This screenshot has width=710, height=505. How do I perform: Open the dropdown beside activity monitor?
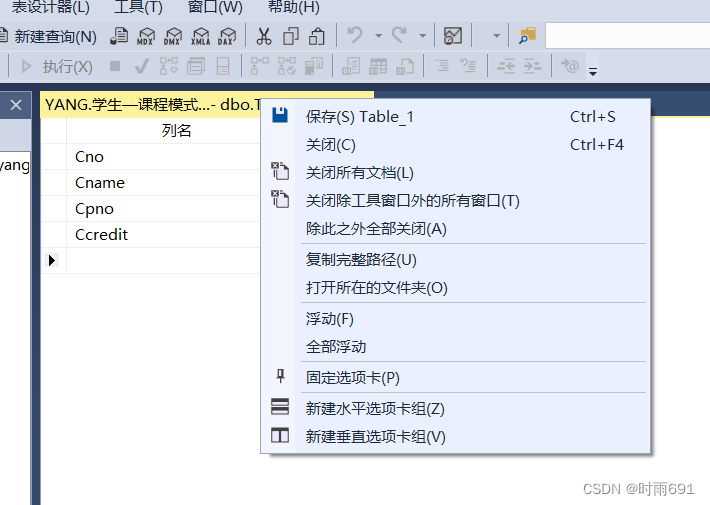click(x=496, y=35)
